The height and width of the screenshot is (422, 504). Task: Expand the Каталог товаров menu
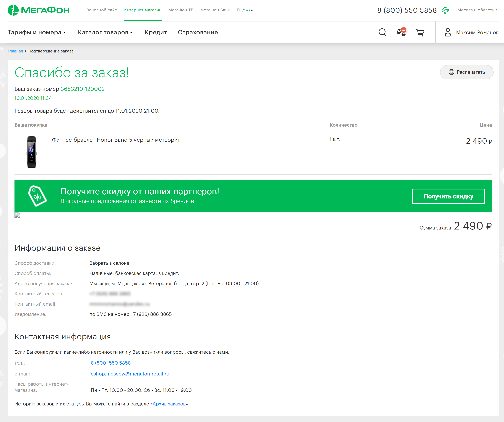point(105,32)
